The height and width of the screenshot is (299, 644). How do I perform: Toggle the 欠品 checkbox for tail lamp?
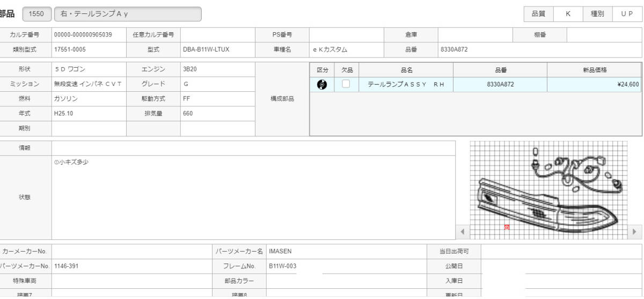click(346, 84)
